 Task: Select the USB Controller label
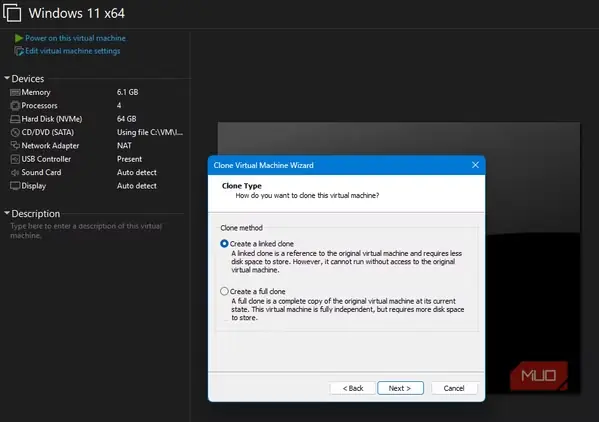pyautogui.click(x=46, y=159)
